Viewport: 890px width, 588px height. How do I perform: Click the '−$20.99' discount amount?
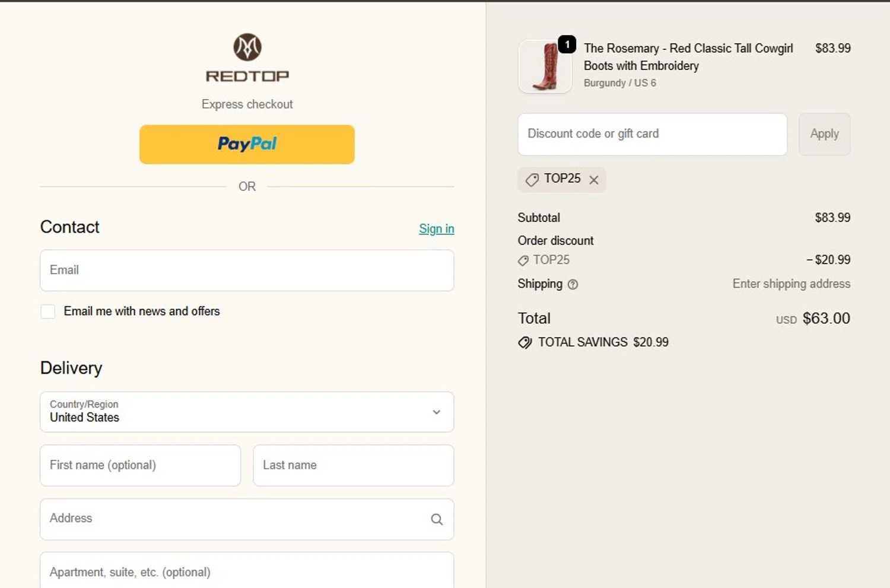(828, 260)
